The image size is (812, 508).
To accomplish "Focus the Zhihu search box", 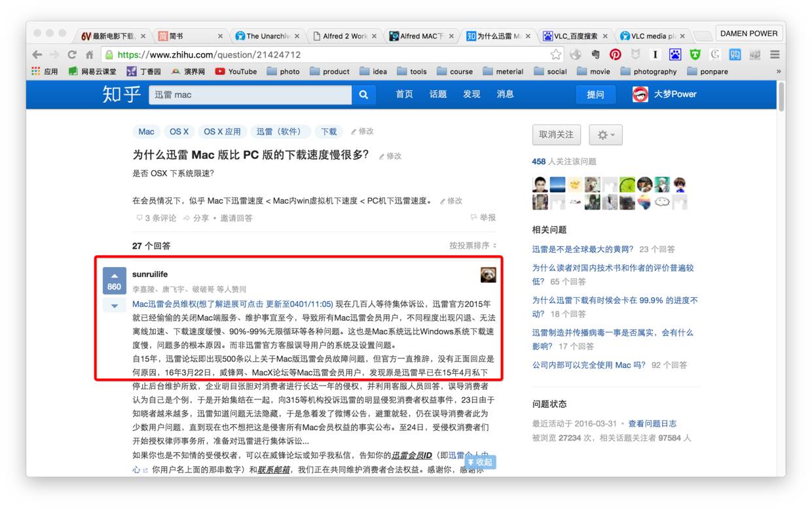I will pos(251,95).
